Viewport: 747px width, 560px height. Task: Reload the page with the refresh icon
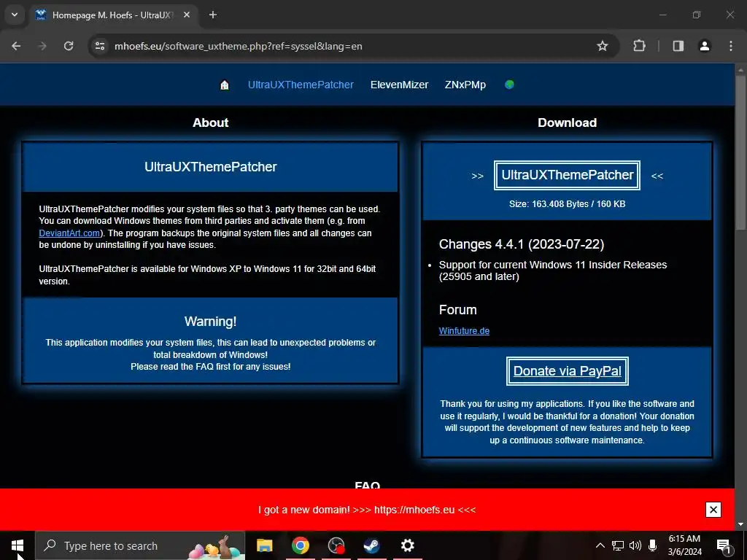[x=69, y=46]
